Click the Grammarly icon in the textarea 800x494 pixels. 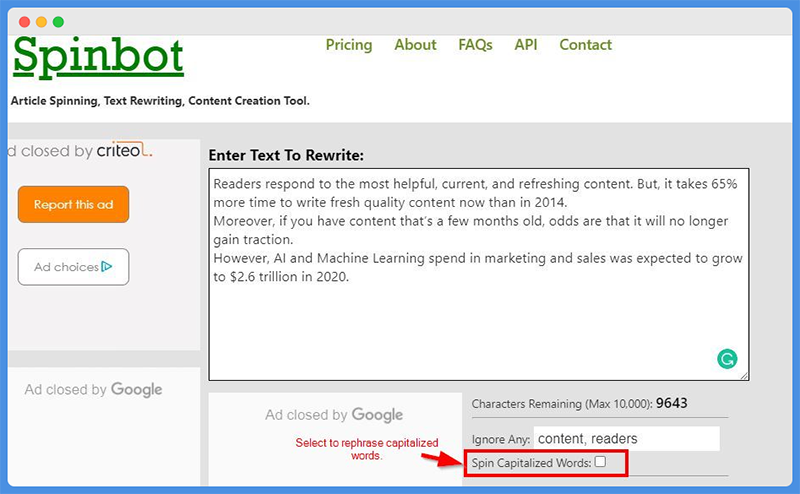tap(727, 359)
